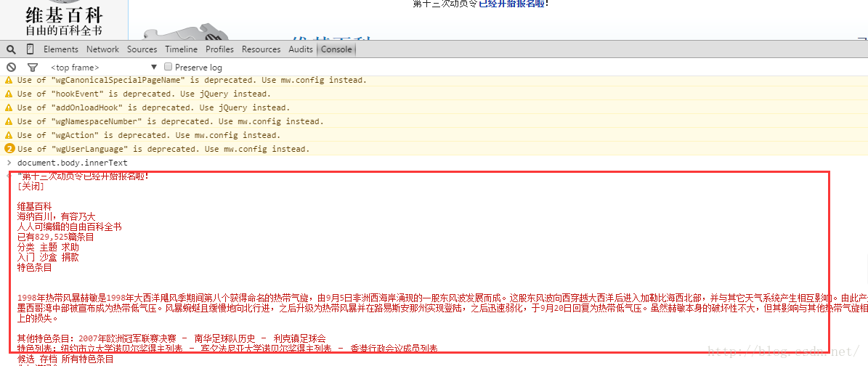Click warning icon beside addOnloadHook message
This screenshot has width=868, height=366.
(8, 108)
